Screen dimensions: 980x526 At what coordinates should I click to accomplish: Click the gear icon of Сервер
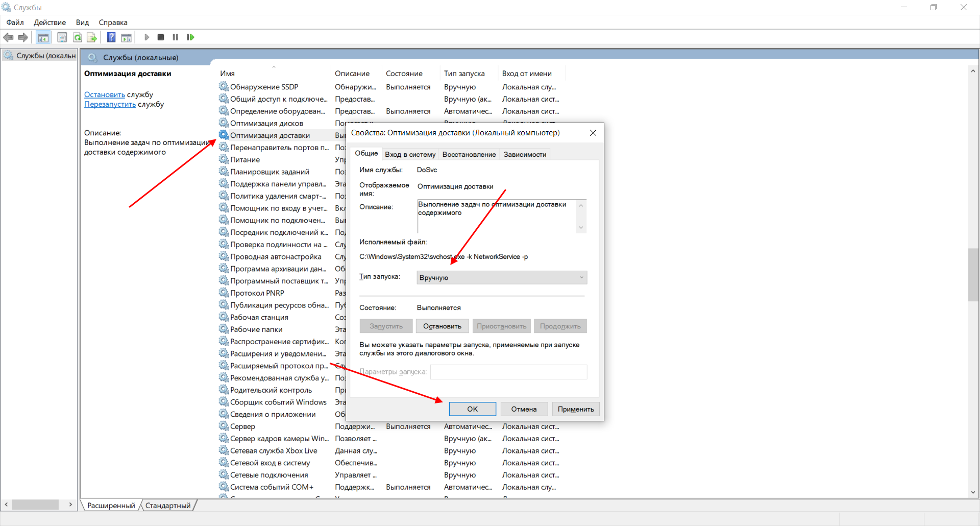pyautogui.click(x=224, y=426)
